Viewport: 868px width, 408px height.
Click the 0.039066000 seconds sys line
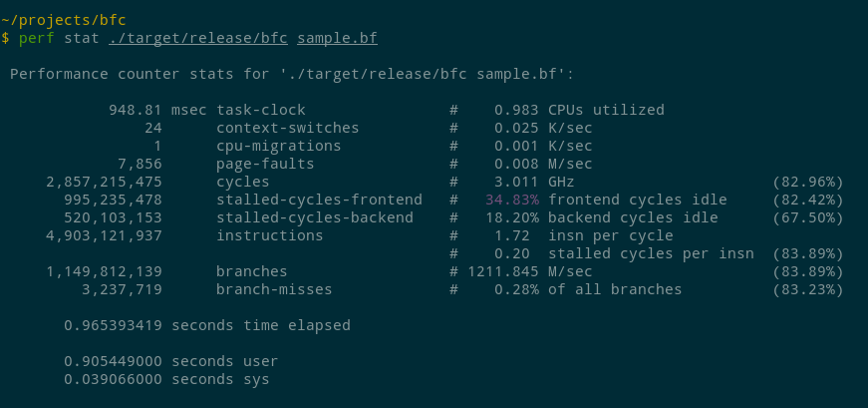click(166, 379)
